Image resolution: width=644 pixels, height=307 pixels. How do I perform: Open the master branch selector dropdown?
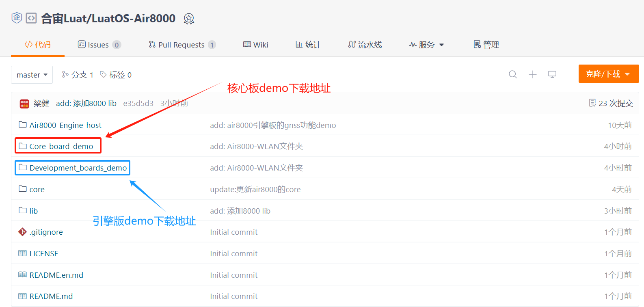pos(32,75)
